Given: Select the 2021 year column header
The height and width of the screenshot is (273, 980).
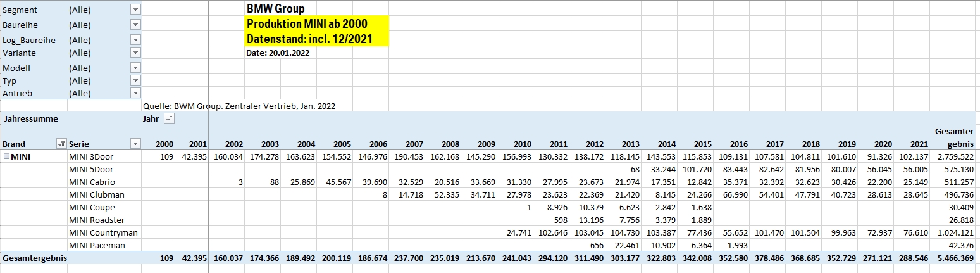Looking at the screenshot, I should [919, 144].
